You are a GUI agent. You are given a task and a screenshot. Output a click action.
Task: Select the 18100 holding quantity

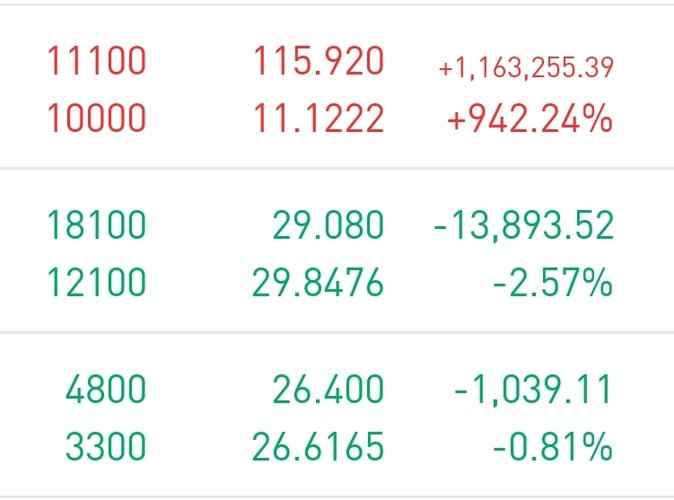click(x=97, y=224)
